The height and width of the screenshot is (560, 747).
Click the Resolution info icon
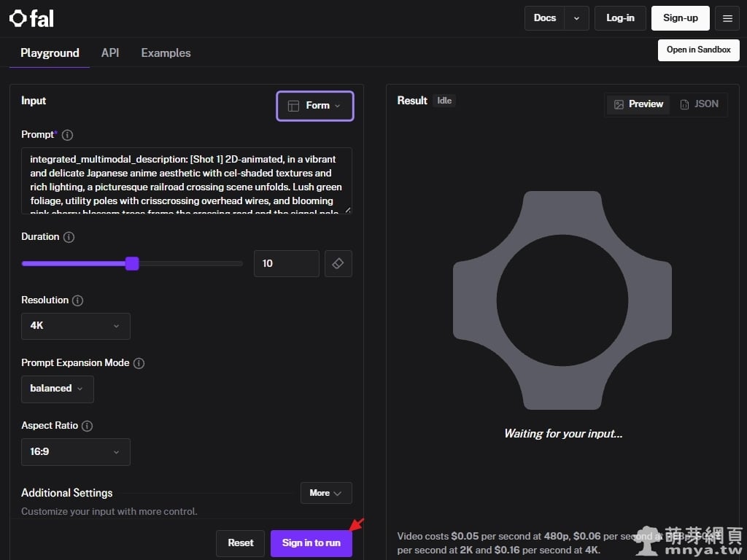(77, 300)
